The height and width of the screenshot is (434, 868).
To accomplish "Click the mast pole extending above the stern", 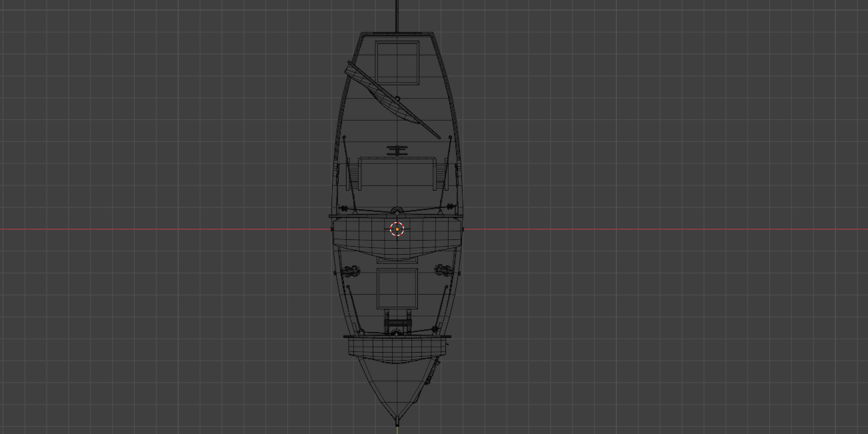I will pyautogui.click(x=397, y=15).
